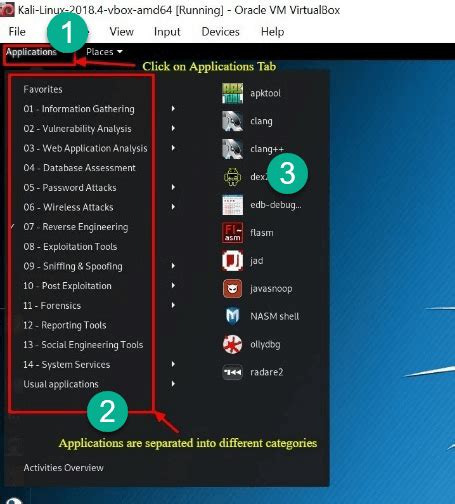Click the flasm text label
Viewport: 455px width, 504px height.
coord(262,233)
